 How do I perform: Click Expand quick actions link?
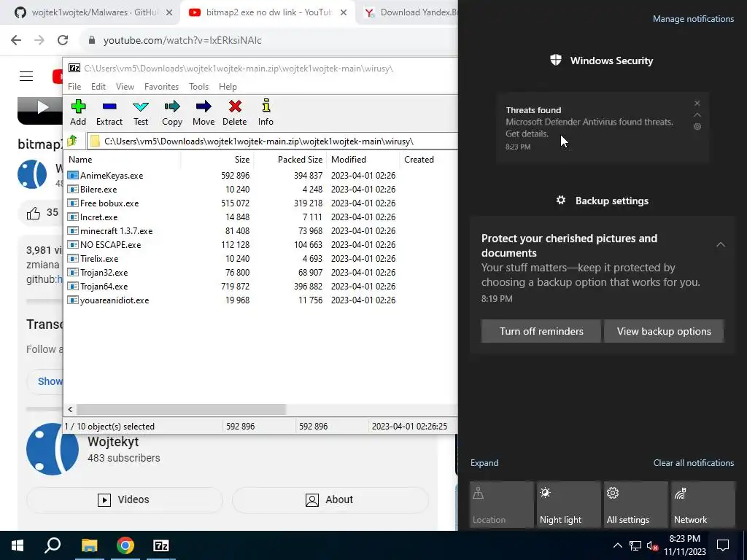tap(484, 463)
